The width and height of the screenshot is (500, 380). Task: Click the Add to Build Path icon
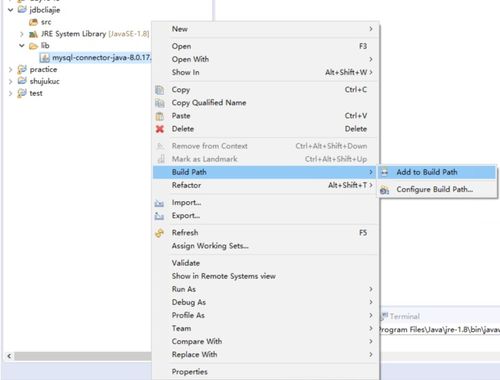(385, 172)
